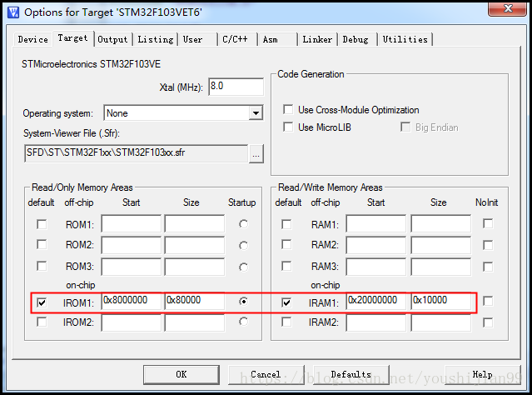Click the IROM2 Start field

click(x=132, y=322)
